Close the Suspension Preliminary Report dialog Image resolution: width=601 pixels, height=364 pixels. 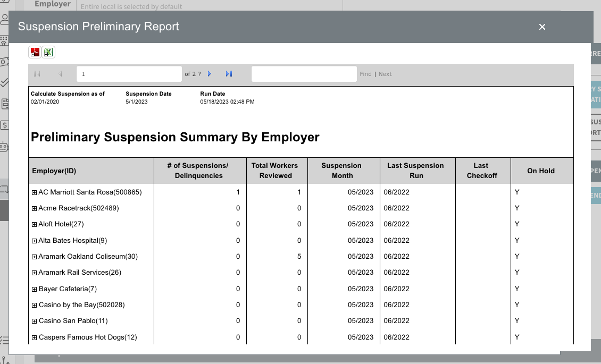pos(542,27)
